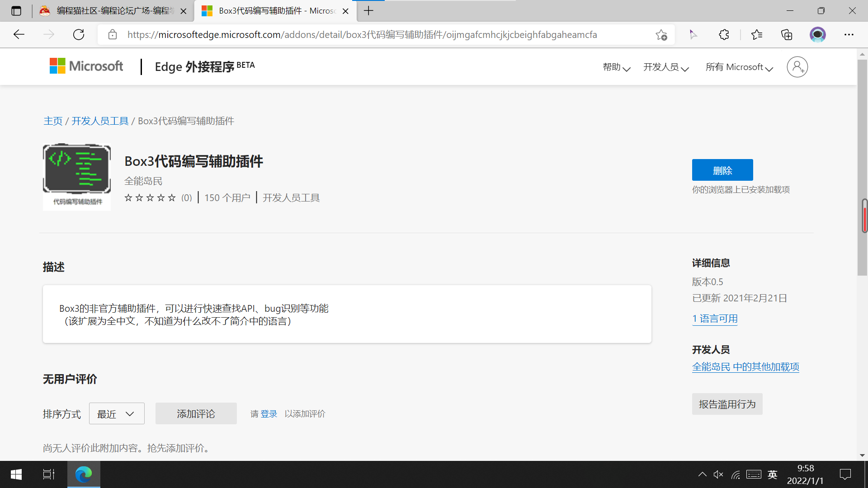Open the Favorites list
The width and height of the screenshot is (868, 488).
[x=756, y=34]
